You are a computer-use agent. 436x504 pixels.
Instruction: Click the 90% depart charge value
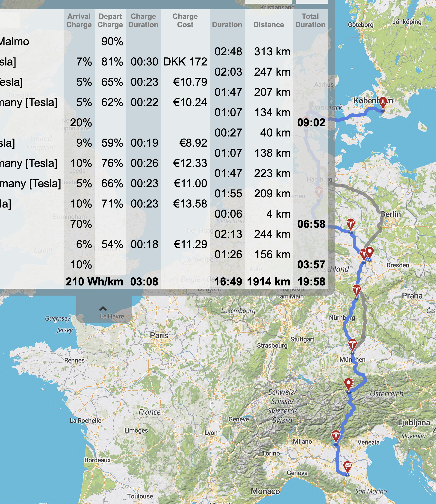112,42
